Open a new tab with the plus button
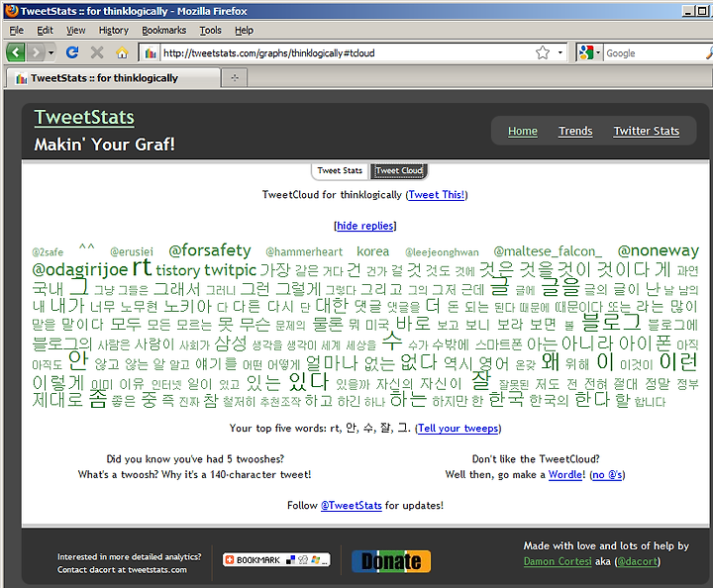The height and width of the screenshot is (588, 713). 235,77
